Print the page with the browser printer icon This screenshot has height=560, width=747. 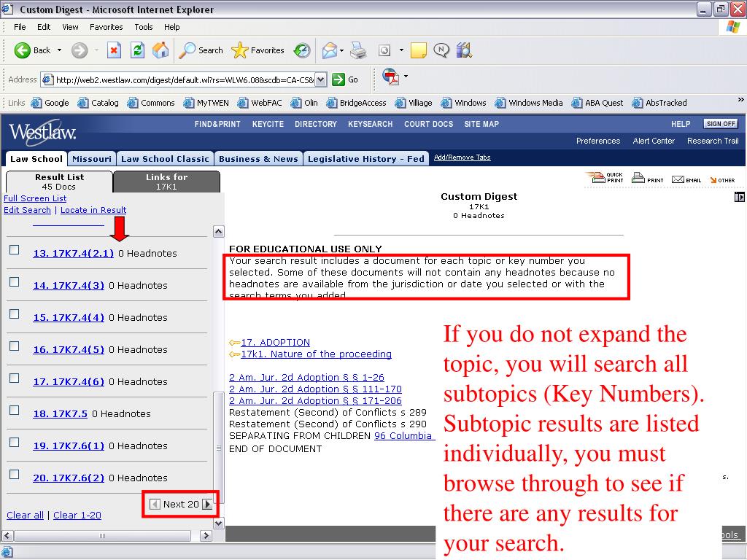[358, 50]
